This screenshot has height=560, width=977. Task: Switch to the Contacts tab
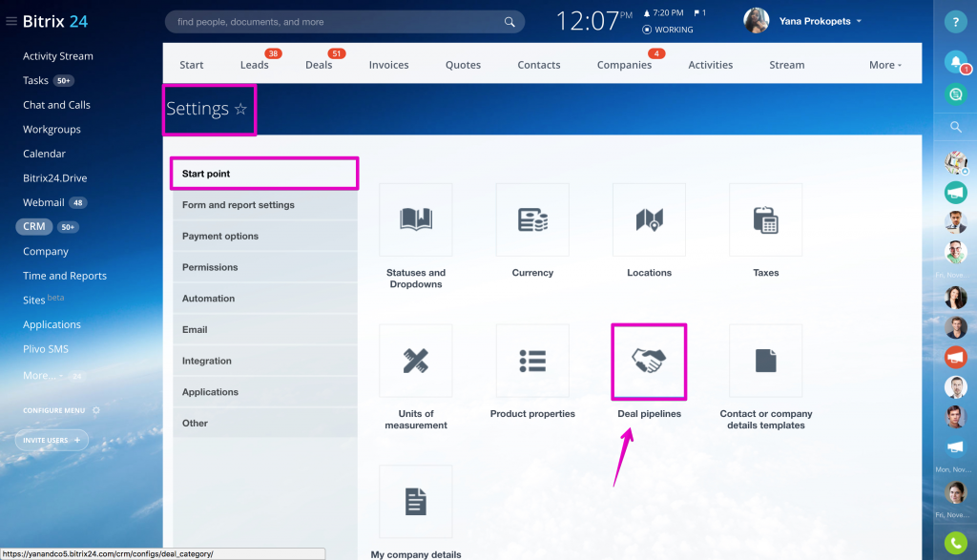539,65
